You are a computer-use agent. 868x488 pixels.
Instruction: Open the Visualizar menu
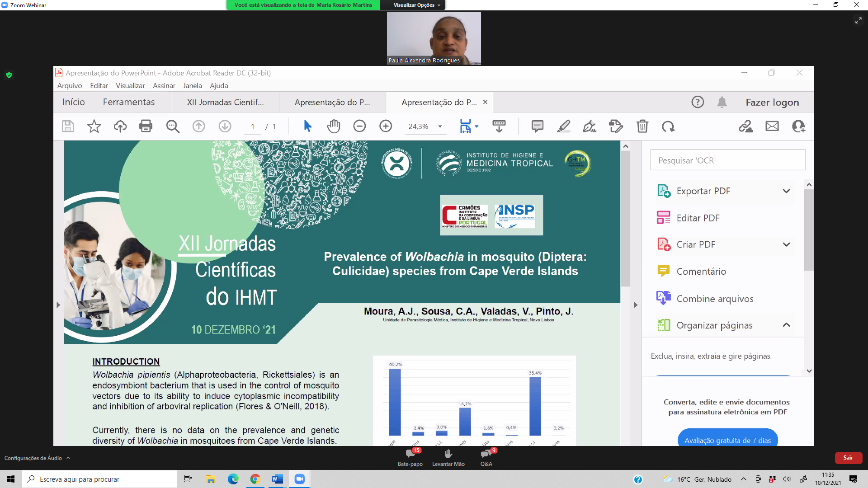pyautogui.click(x=130, y=85)
